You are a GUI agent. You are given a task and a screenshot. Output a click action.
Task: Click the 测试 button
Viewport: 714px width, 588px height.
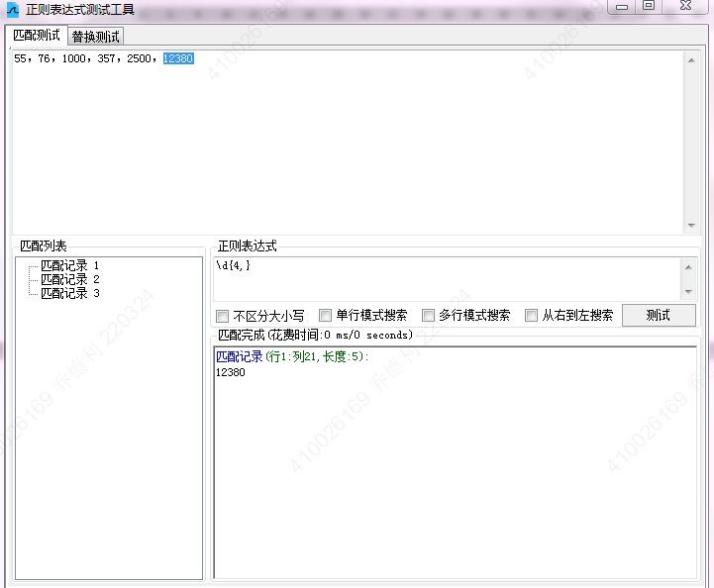point(659,315)
